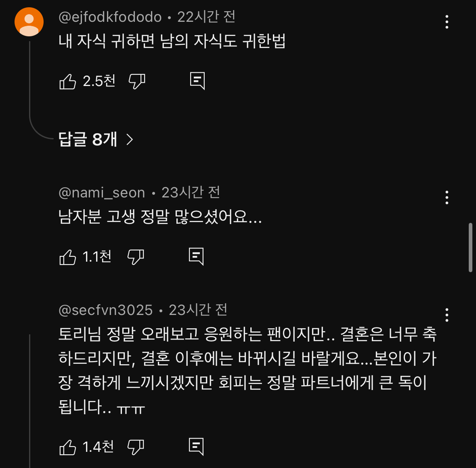This screenshot has height=468, width=476.
Task: Open the @ejfodkfododo profile avatar
Action: 29,22
